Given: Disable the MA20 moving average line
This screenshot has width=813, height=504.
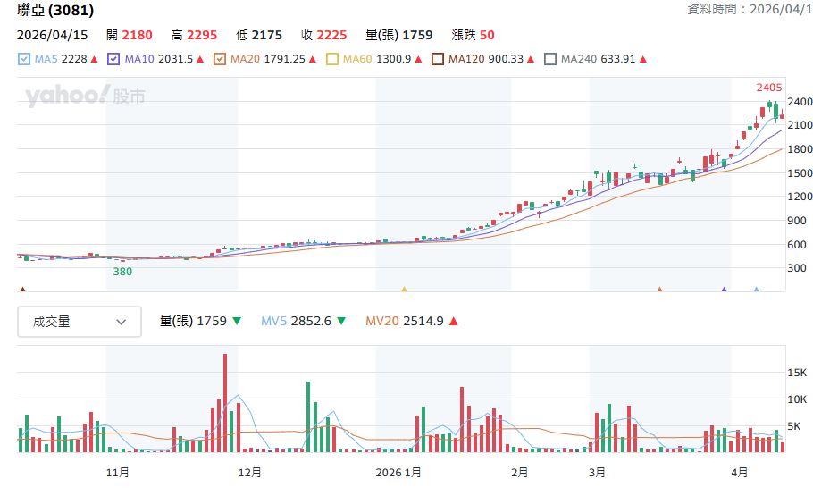Looking at the screenshot, I should [220, 60].
